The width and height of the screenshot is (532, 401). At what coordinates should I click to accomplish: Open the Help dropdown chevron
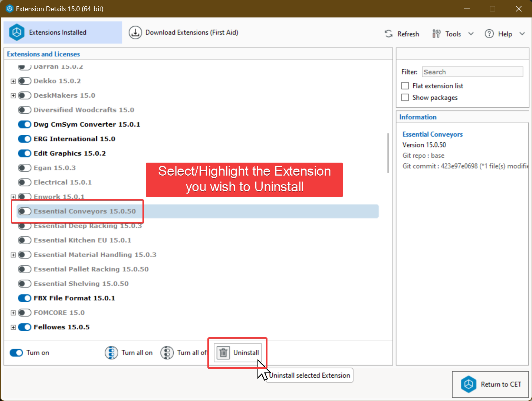coord(522,33)
